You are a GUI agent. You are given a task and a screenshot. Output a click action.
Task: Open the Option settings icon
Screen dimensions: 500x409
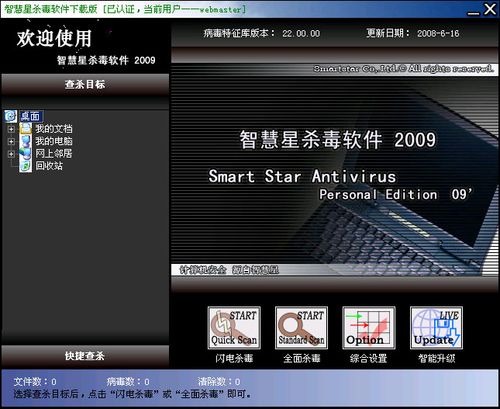[x=369, y=328]
